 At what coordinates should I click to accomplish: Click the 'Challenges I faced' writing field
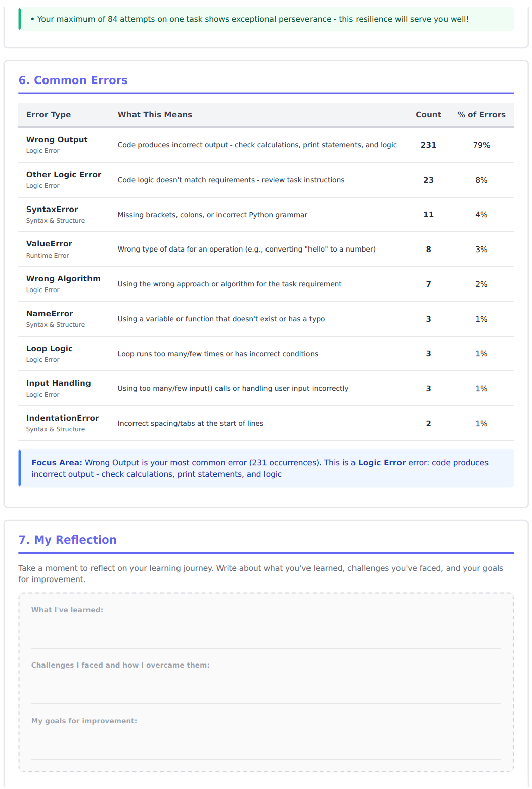(266, 687)
